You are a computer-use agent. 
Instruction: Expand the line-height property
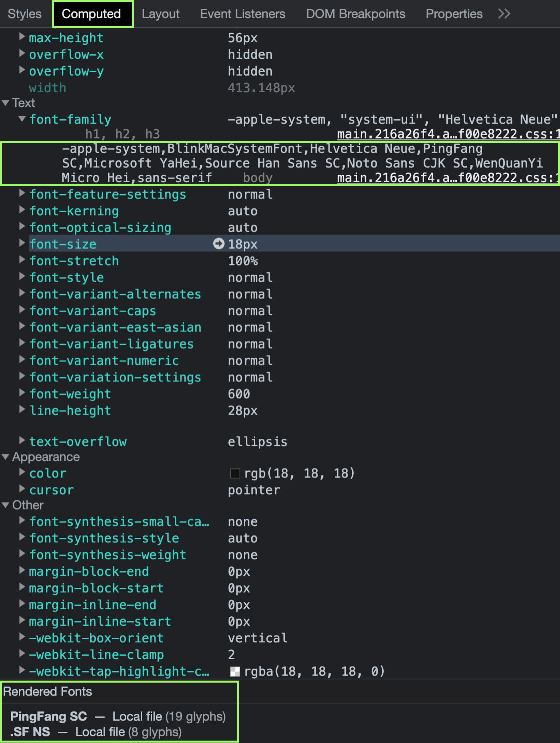click(x=22, y=410)
